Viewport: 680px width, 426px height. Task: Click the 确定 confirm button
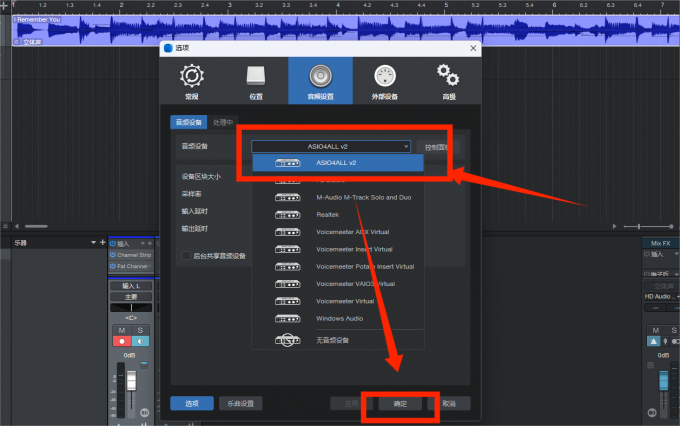click(x=400, y=403)
